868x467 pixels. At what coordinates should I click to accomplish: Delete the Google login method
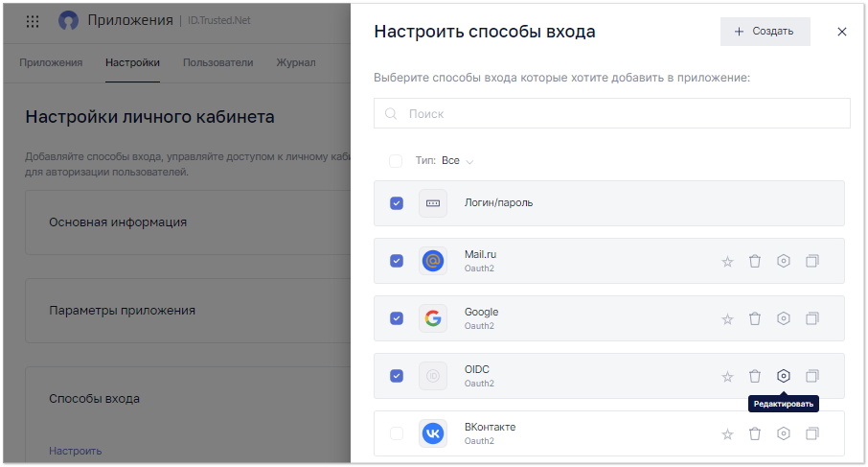coord(755,318)
